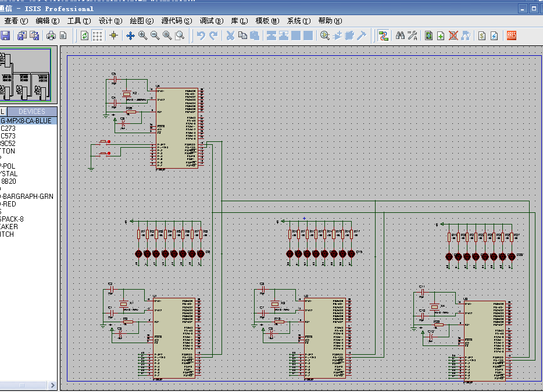This screenshot has width=543, height=392.
Task: Add a new sheet with the green plus
Action: tap(441, 35)
